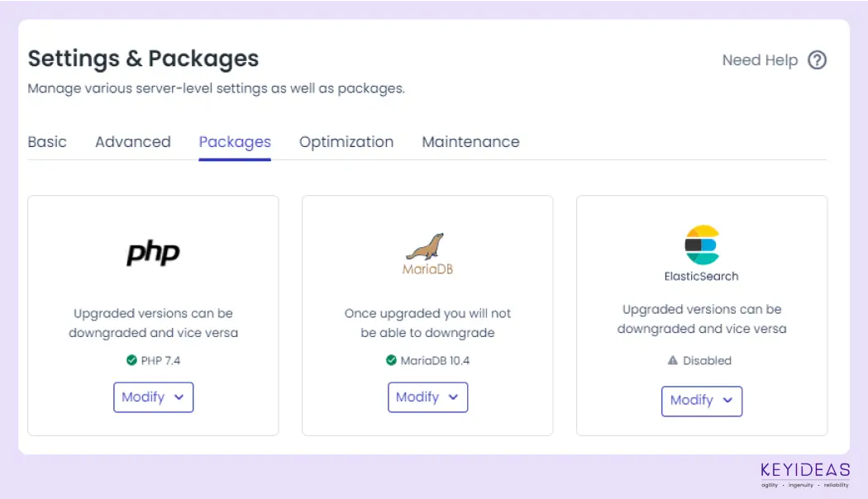Viewport: 868px width, 499px height.
Task: Select the Packages tab
Action: 235,143
